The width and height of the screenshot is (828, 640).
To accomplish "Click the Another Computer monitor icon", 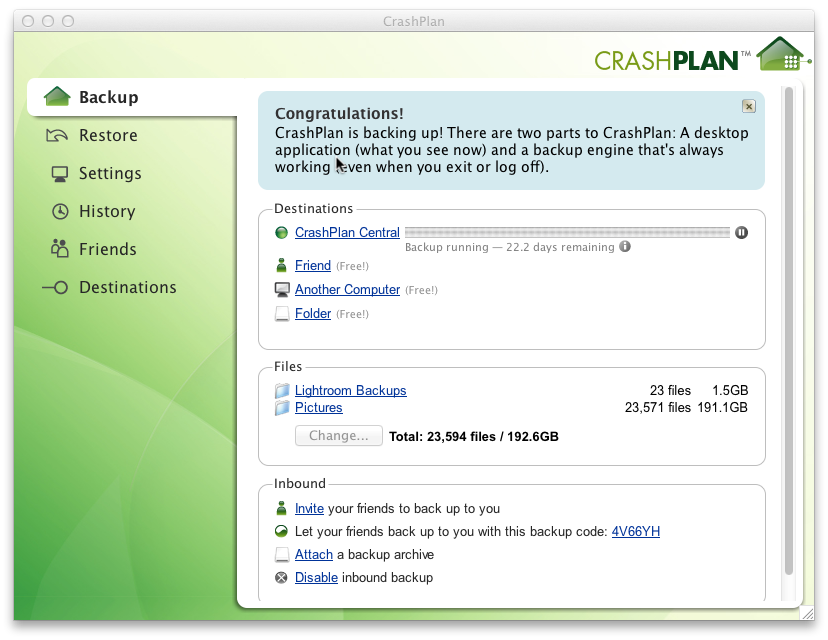I will [282, 290].
